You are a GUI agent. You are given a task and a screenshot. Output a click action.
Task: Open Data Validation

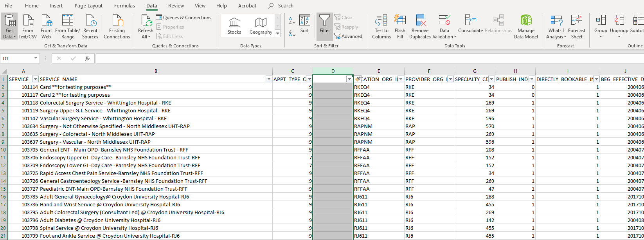click(x=444, y=27)
